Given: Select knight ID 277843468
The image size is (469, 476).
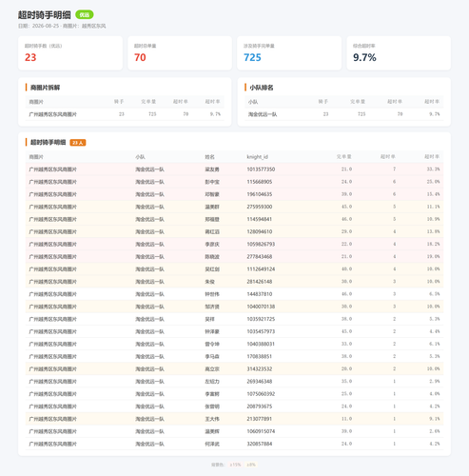Looking at the screenshot, I should pos(260,257).
